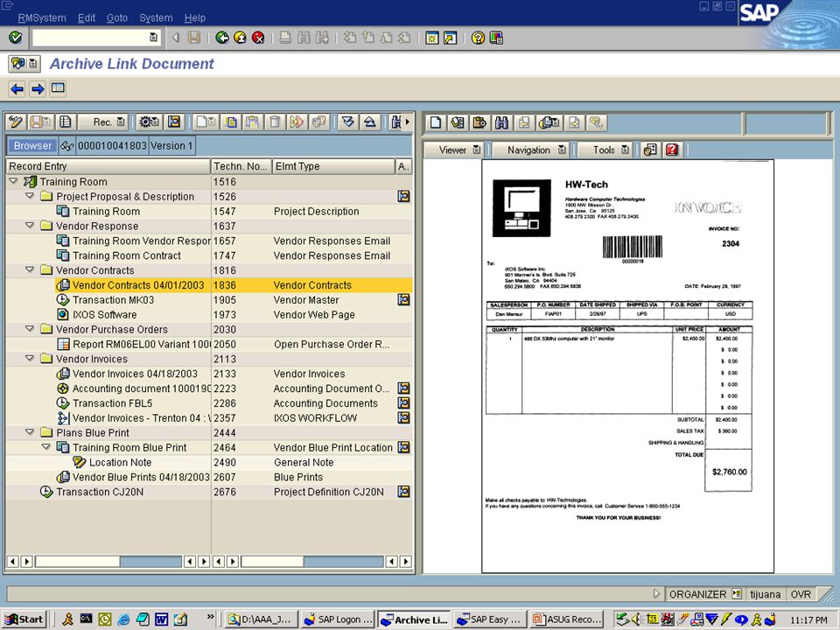This screenshot has height=630, width=840.
Task: Click the page with left arrow icon
Action: [524, 122]
